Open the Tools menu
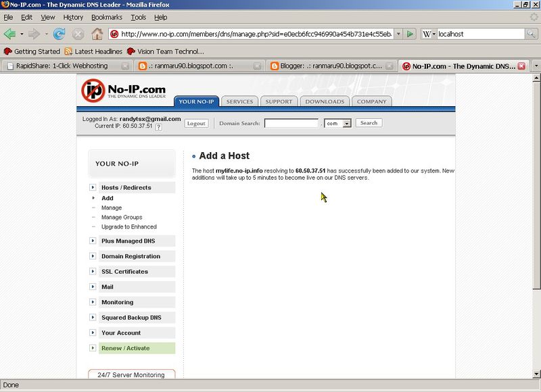The image size is (541, 392). pyautogui.click(x=139, y=18)
